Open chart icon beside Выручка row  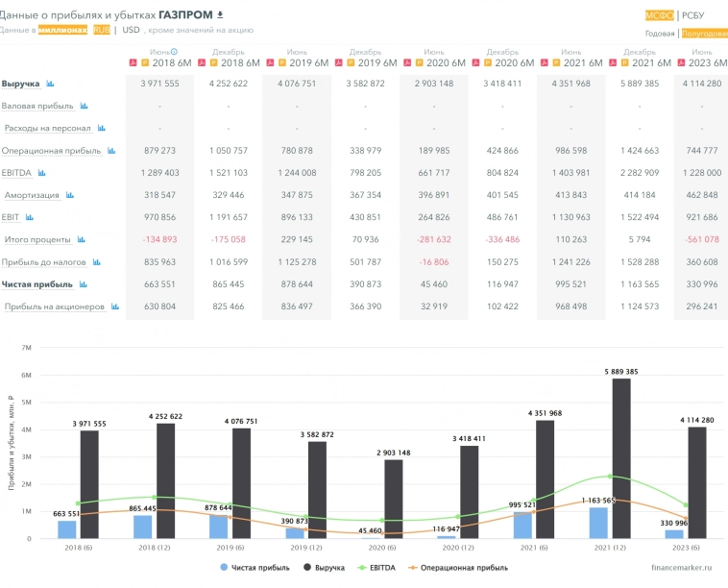click(x=50, y=84)
